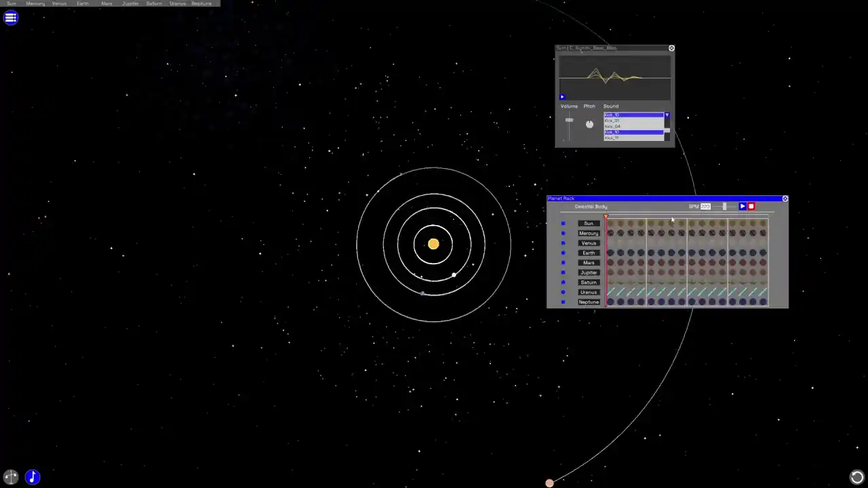Toggle blue mute dot for Neptune row

click(x=563, y=302)
